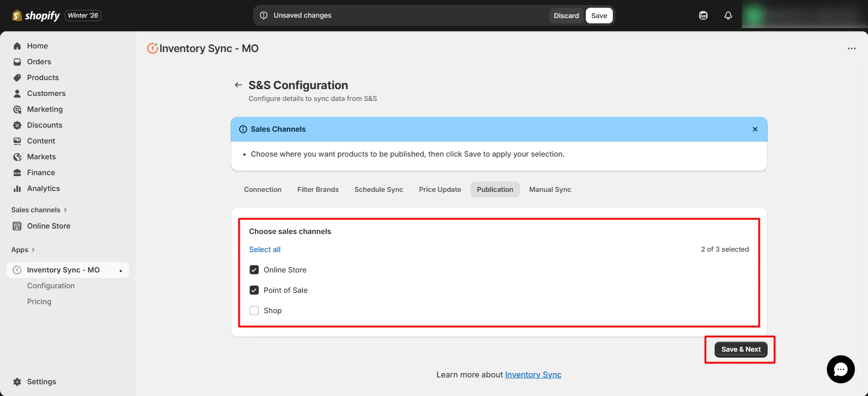Click the "Choose sales channels" heading
868x396 pixels.
click(x=290, y=231)
